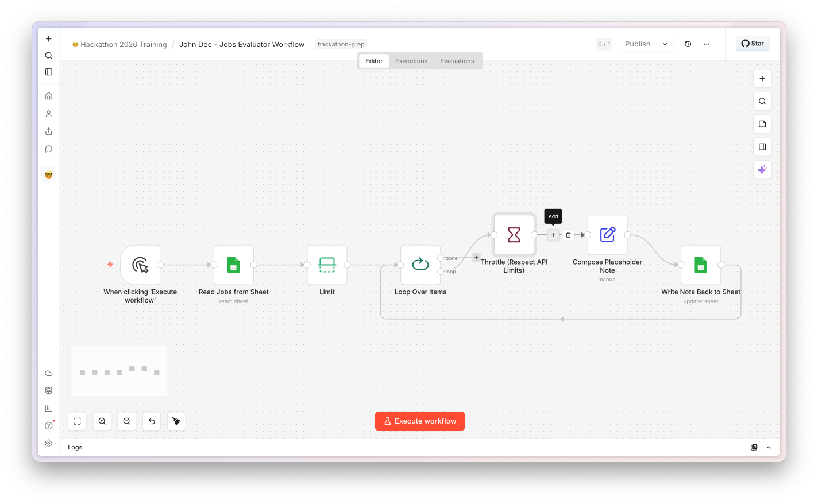818x504 pixels.
Task: Select the Compose Placeholder Note node
Action: coord(607,235)
